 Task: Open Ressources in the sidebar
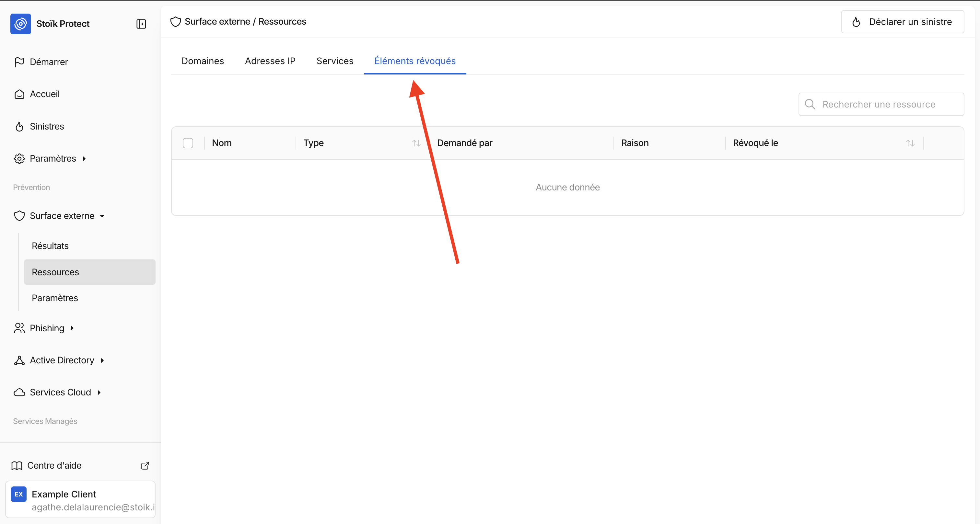(89, 272)
